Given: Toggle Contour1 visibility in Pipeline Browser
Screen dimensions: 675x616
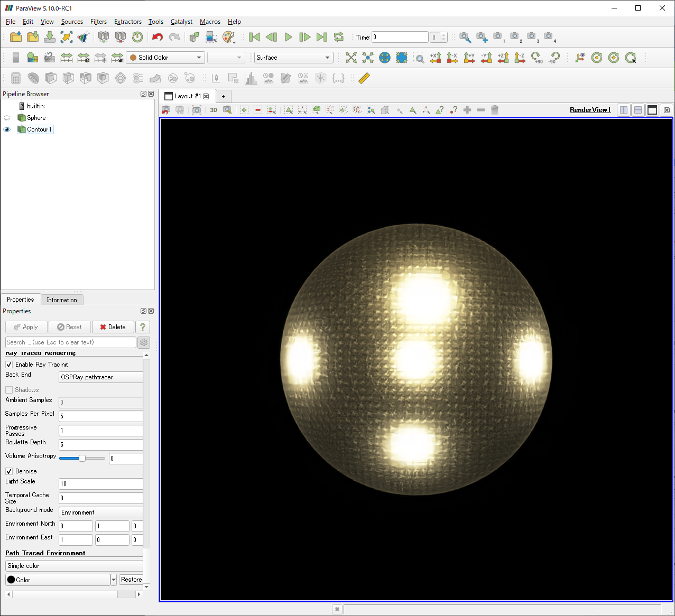Looking at the screenshot, I should click(x=6, y=129).
